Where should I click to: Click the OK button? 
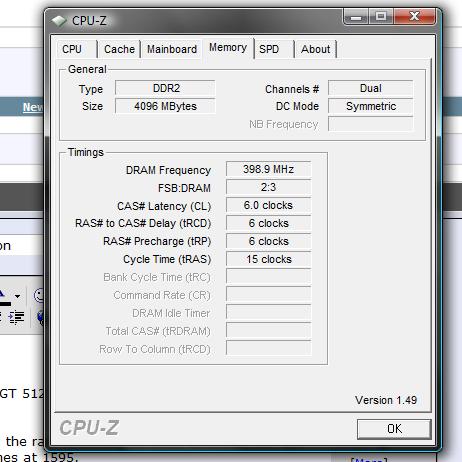click(x=394, y=429)
